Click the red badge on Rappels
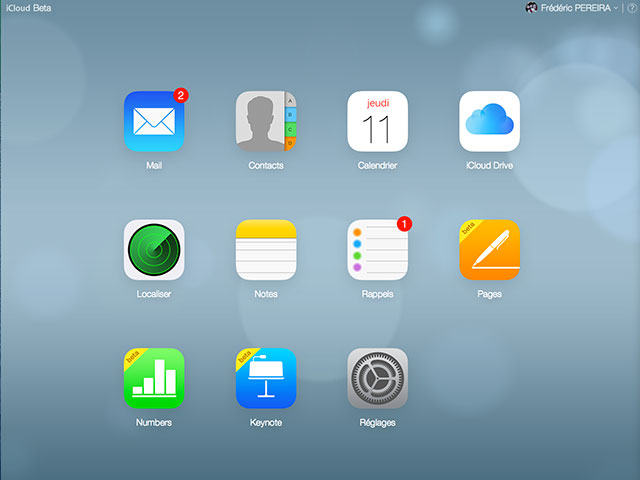Screen dimensions: 640x480 pyautogui.click(x=404, y=224)
